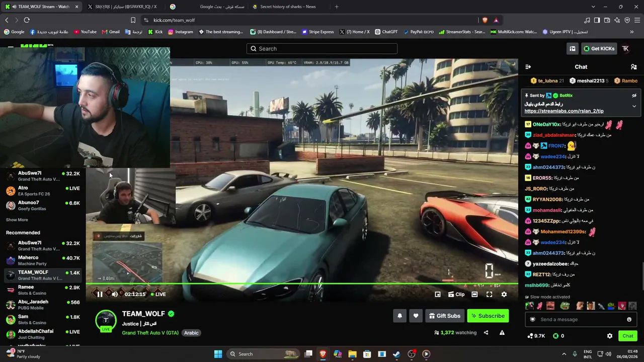Expand sidebar with Show More
This screenshot has height=362, width=644.
click(x=17, y=220)
